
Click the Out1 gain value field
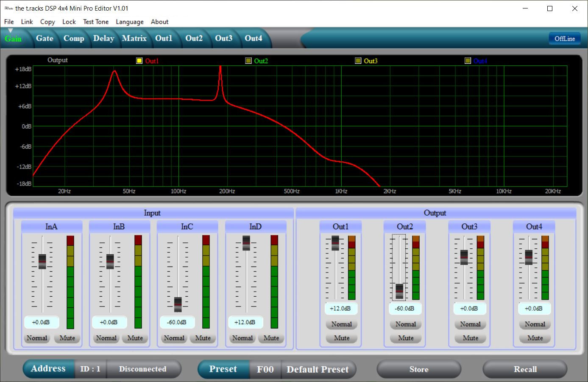(x=340, y=309)
